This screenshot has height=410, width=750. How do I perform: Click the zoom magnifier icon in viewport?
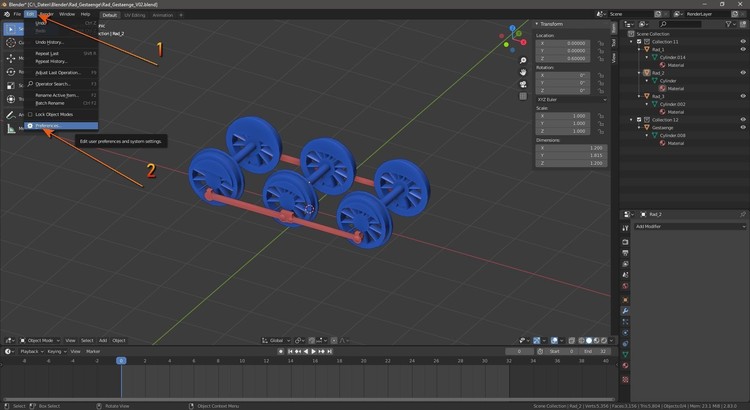pyautogui.click(x=523, y=60)
